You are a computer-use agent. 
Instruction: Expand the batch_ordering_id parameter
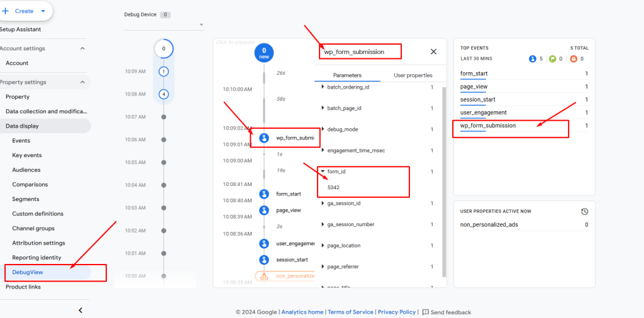pyautogui.click(x=323, y=87)
